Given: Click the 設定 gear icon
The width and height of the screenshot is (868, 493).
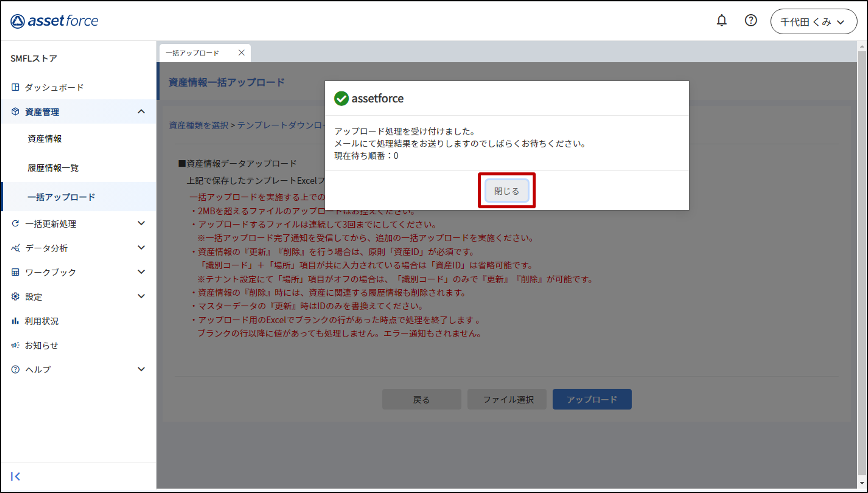Looking at the screenshot, I should (15, 297).
